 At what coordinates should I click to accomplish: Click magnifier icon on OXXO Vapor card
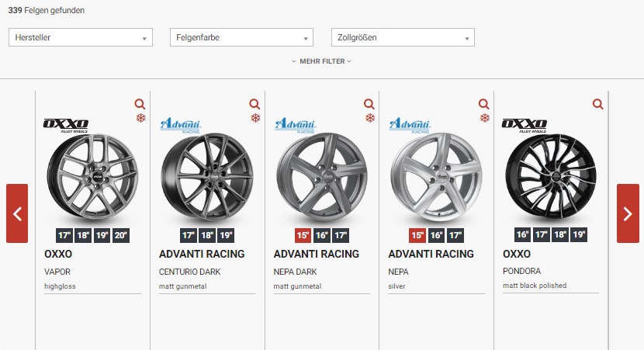click(x=140, y=104)
